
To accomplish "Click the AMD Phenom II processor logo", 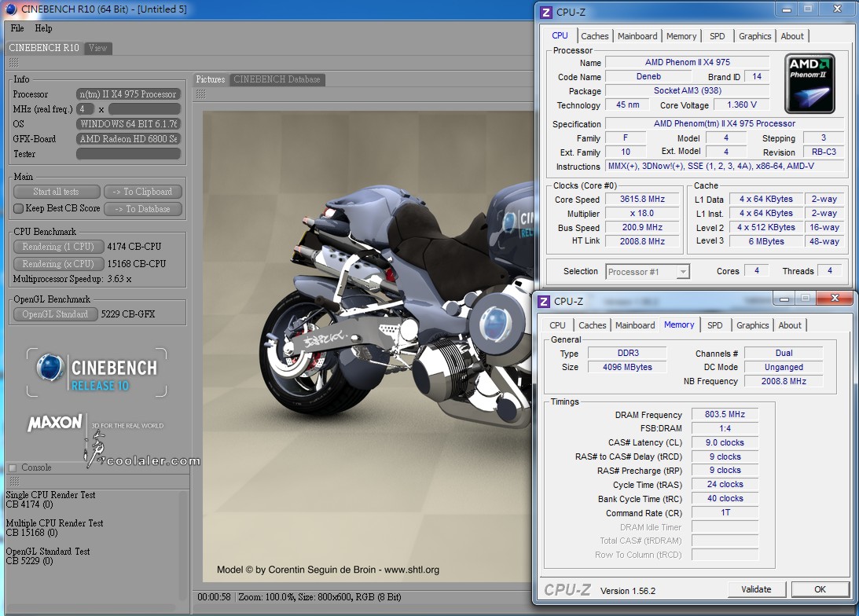I will (809, 83).
